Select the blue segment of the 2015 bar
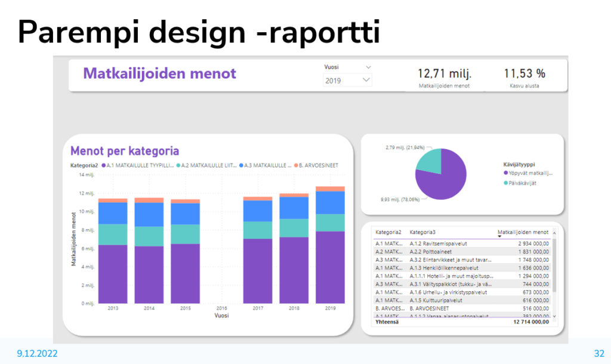Screen dimensions: 611x364 (x=185, y=214)
